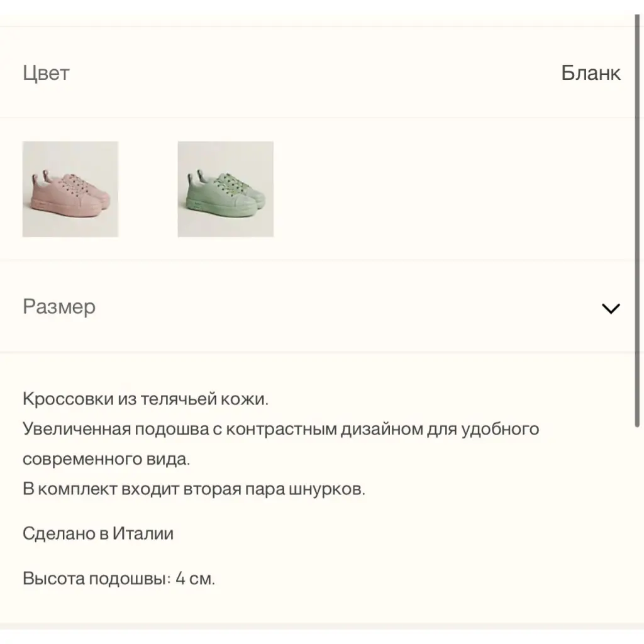Screen dimensions: 644x644
Task: Open the Размер size selector label
Action: click(59, 307)
